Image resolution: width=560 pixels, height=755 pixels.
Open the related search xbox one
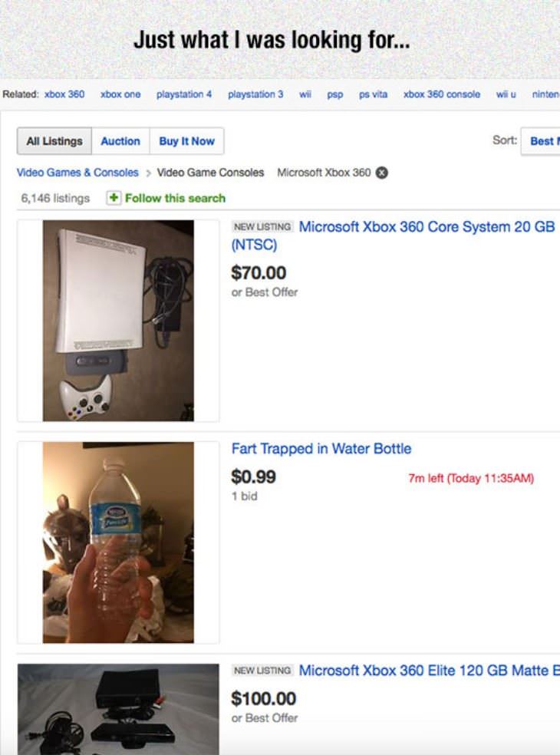click(120, 94)
